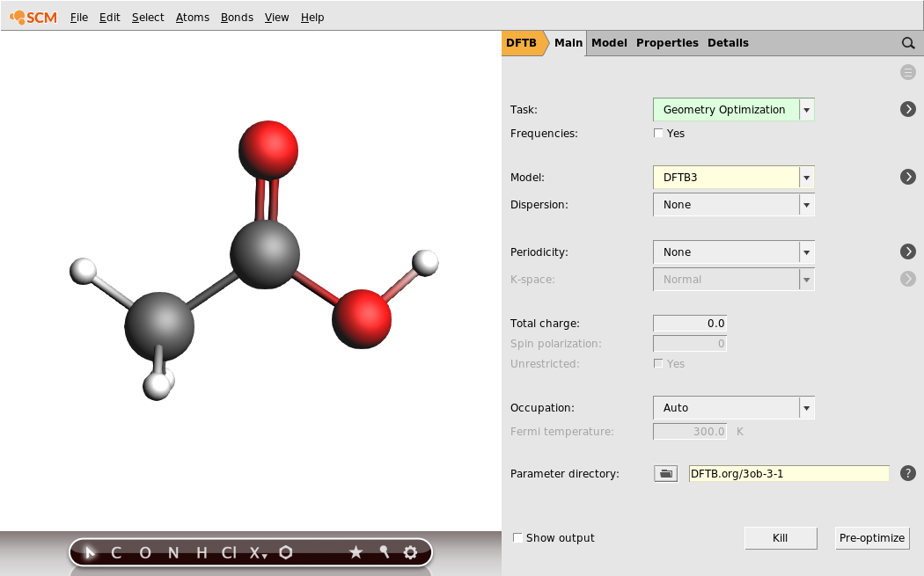This screenshot has height=576, width=924.
Task: Open the round panel menu icon
Action: point(908,72)
